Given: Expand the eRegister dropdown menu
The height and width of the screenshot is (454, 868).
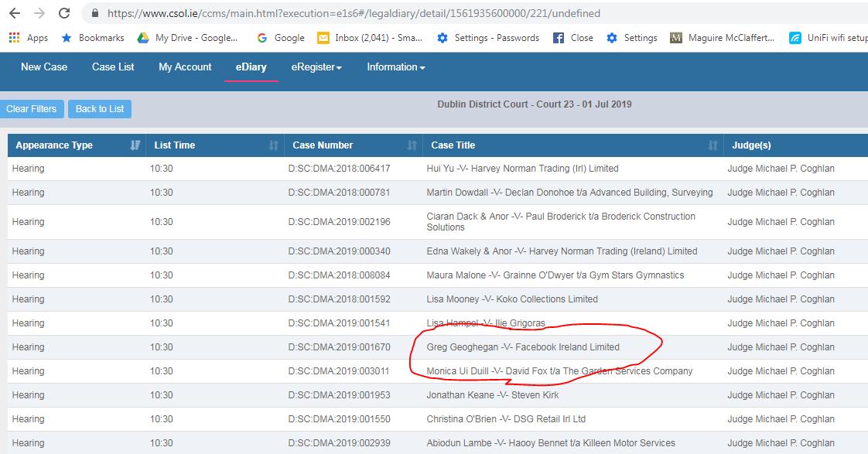Looking at the screenshot, I should (316, 67).
